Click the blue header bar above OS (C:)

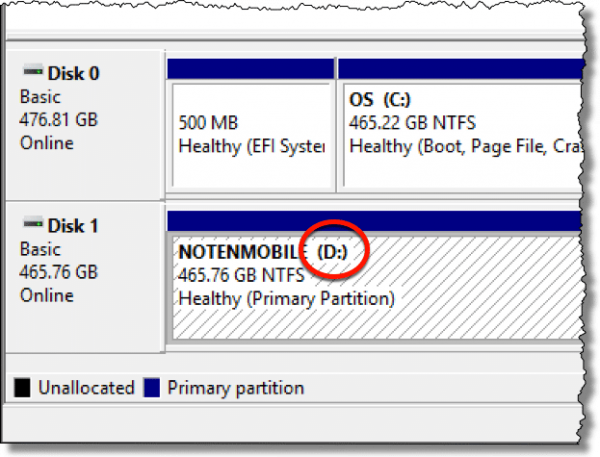pos(461,69)
